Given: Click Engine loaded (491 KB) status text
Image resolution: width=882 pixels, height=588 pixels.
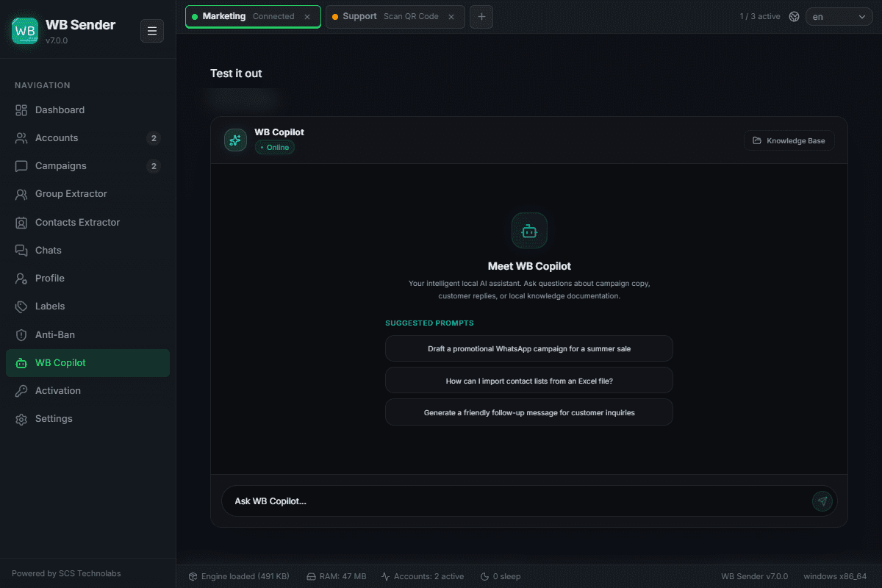Looking at the screenshot, I should point(245,576).
